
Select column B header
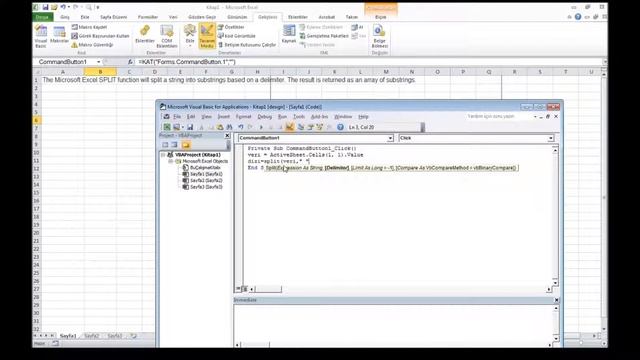click(100, 72)
